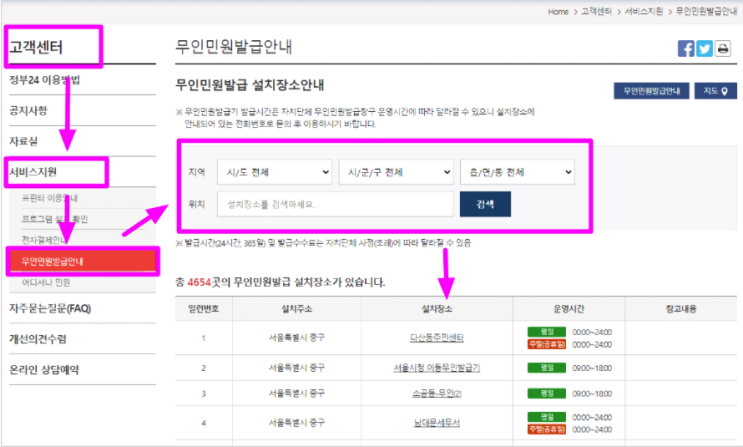Open the 지도 map button
Screen dimensions: 743x447
tap(716, 91)
